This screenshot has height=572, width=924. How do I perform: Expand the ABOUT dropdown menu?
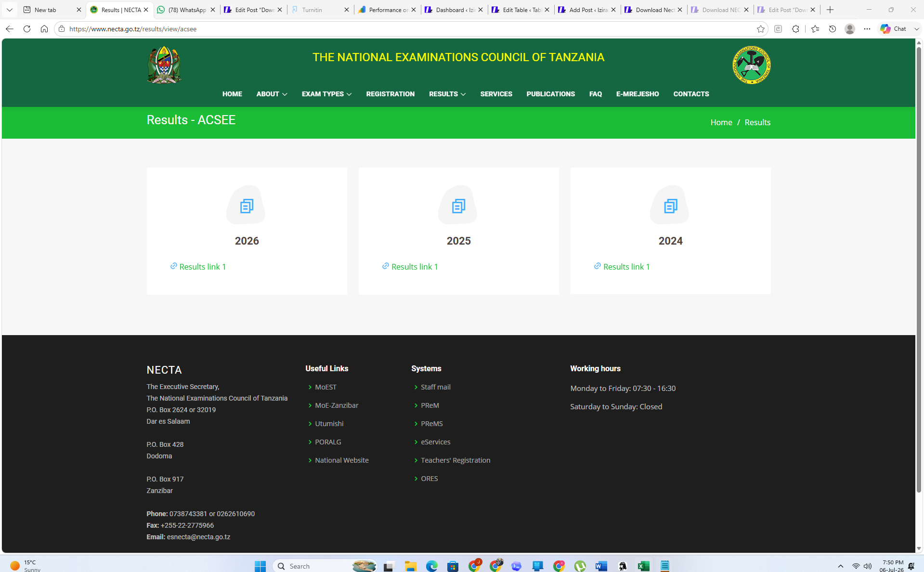point(272,94)
